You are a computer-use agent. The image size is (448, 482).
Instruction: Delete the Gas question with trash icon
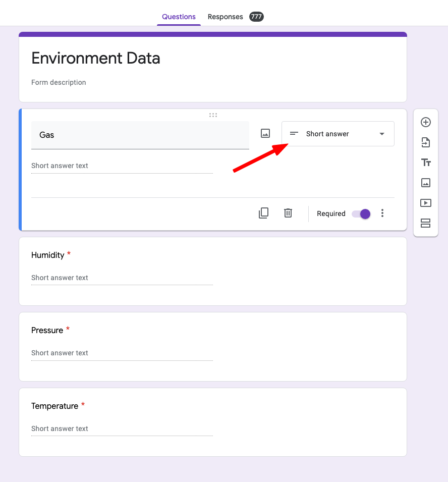(288, 213)
